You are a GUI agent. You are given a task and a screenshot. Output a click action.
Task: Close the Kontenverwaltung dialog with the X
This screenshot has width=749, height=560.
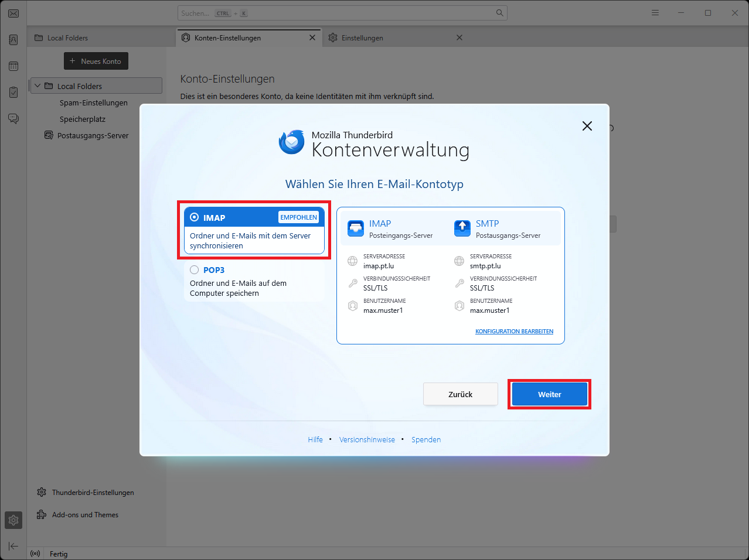coord(587,126)
